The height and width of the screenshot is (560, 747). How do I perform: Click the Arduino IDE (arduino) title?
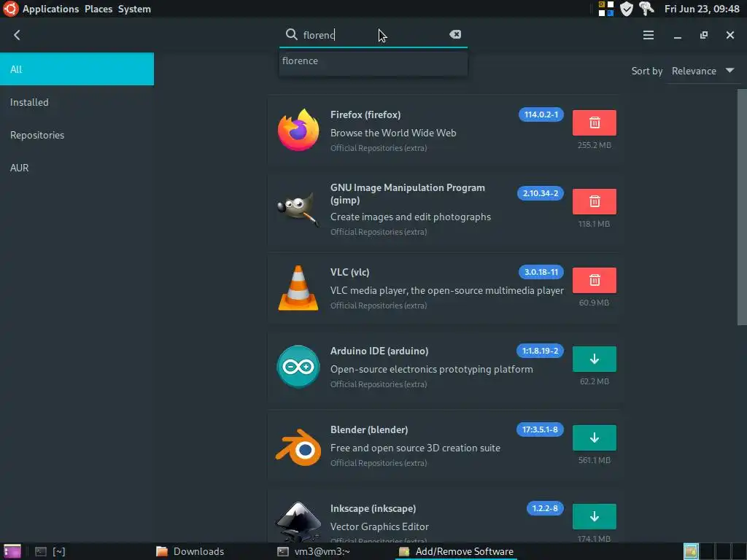[x=379, y=351]
